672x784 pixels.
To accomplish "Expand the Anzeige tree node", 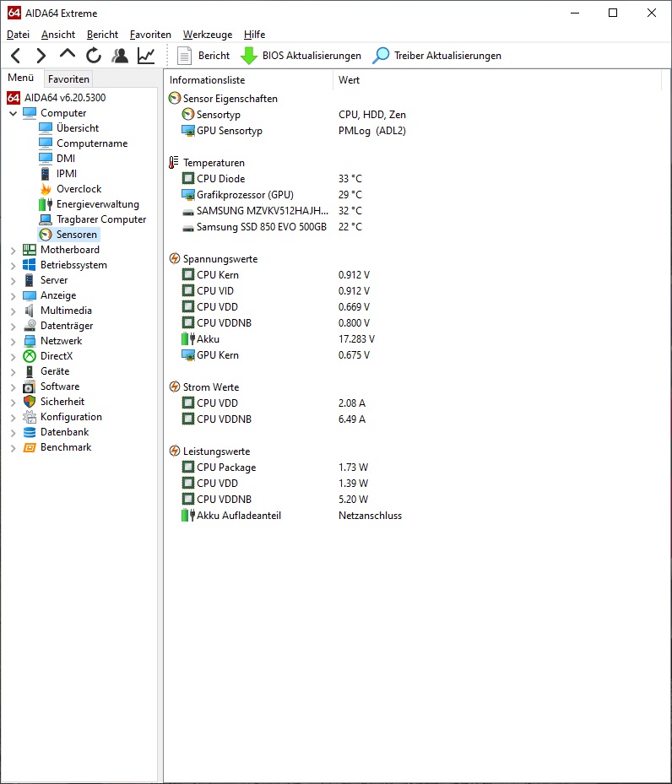I will pos(13,296).
